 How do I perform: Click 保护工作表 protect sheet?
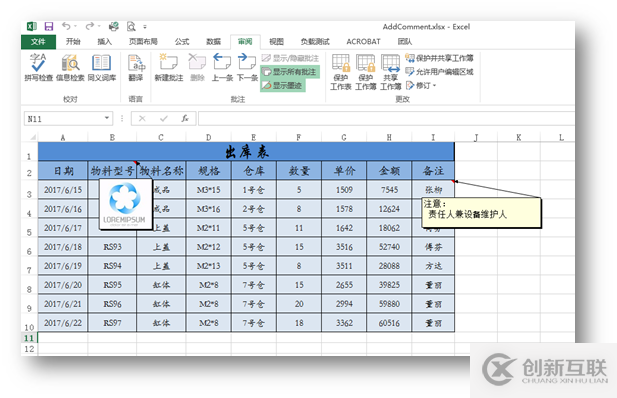pyautogui.click(x=341, y=72)
